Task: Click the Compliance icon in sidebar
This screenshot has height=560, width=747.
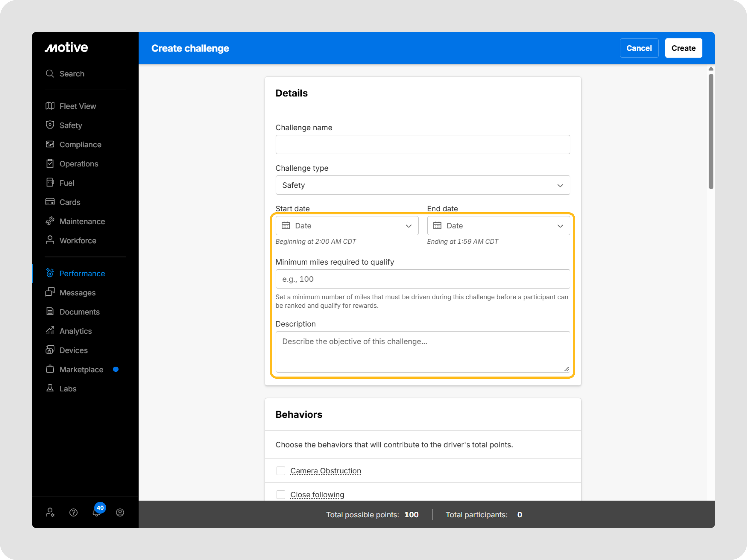Action: (x=50, y=144)
